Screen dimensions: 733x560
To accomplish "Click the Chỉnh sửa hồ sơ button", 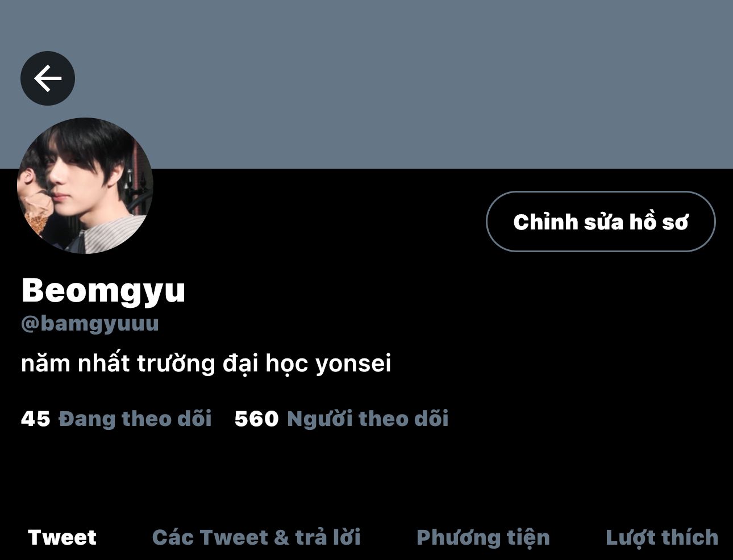I will [601, 222].
